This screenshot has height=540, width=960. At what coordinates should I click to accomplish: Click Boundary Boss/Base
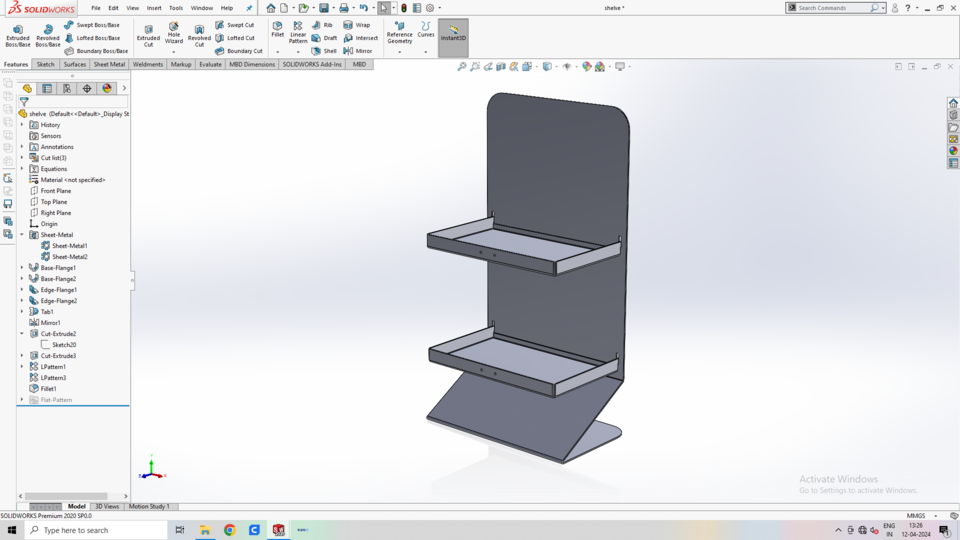[96, 51]
